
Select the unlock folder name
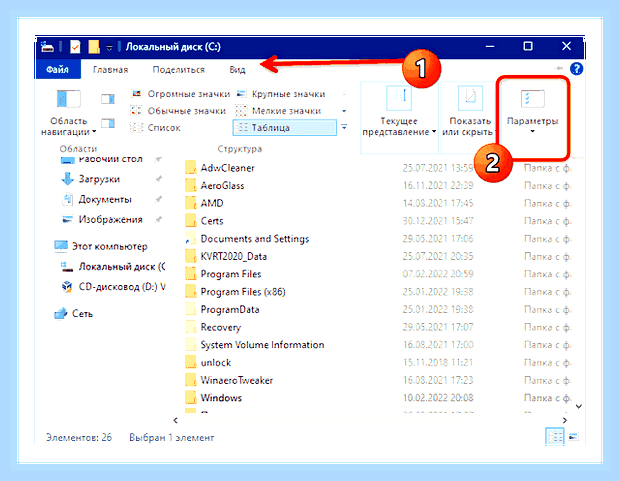click(x=215, y=363)
